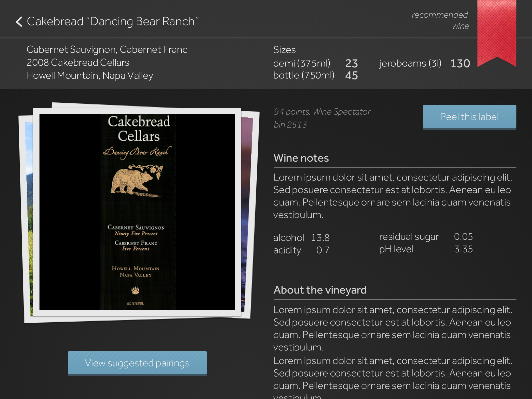Click the bin 2513 text
This screenshot has width=532, height=399.
coord(290,125)
